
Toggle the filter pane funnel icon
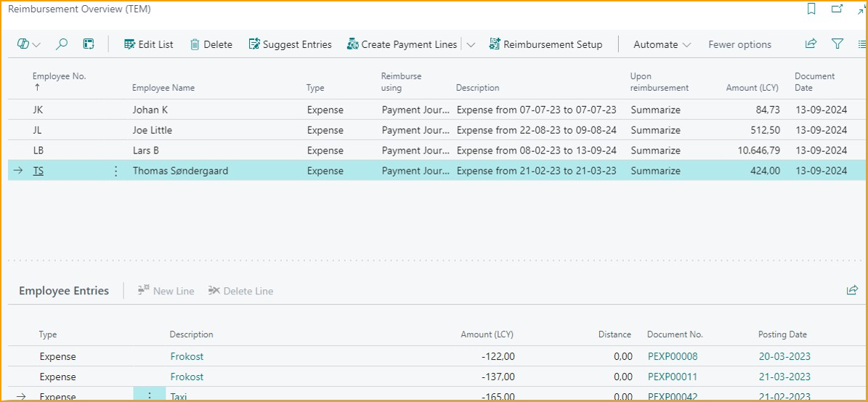[x=837, y=44]
